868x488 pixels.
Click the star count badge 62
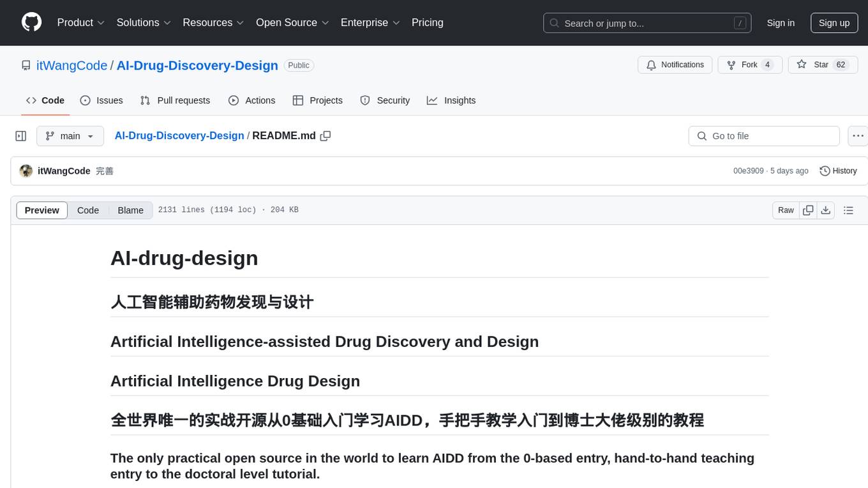click(841, 65)
